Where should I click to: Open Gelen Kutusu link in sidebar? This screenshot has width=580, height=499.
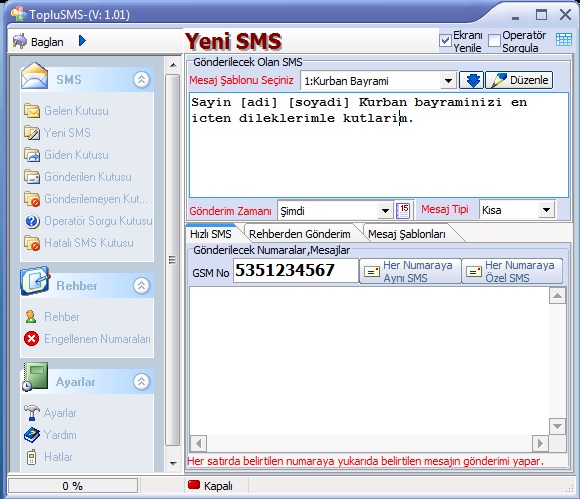click(76, 111)
